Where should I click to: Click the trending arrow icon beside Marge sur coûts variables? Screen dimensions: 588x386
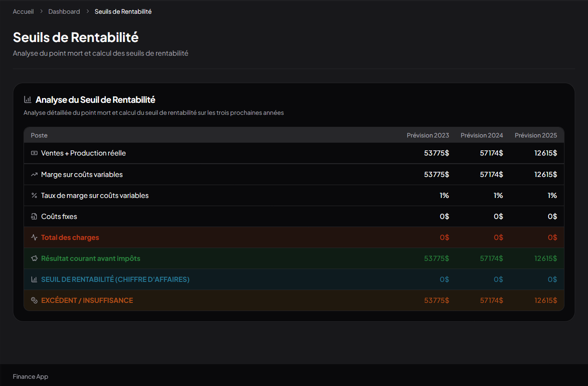[34, 174]
